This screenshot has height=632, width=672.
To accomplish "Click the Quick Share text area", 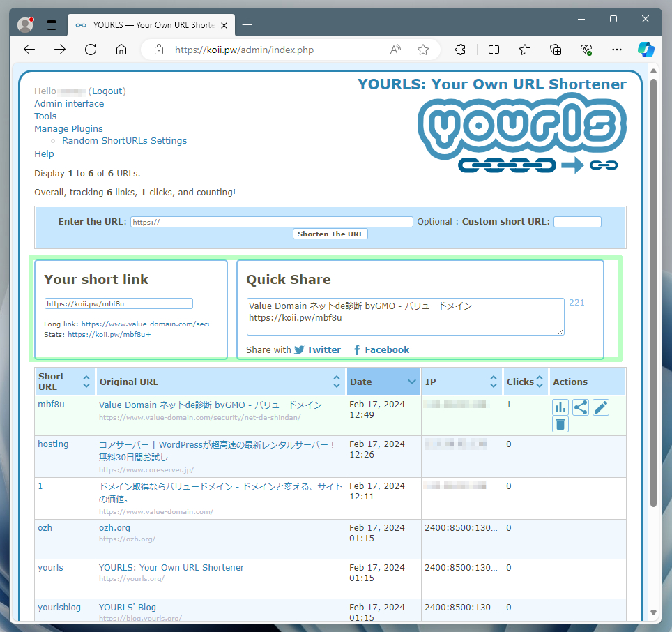I will click(406, 317).
